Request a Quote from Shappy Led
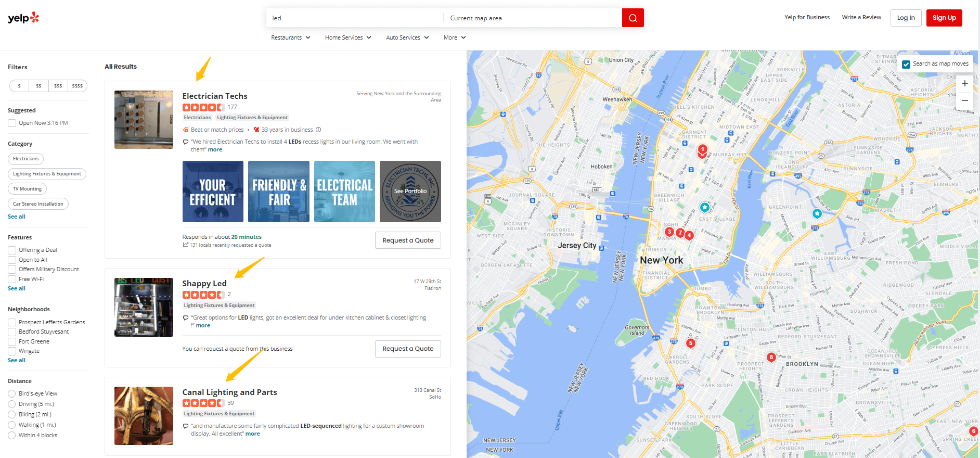Viewport: 980px width, 458px height. point(408,349)
